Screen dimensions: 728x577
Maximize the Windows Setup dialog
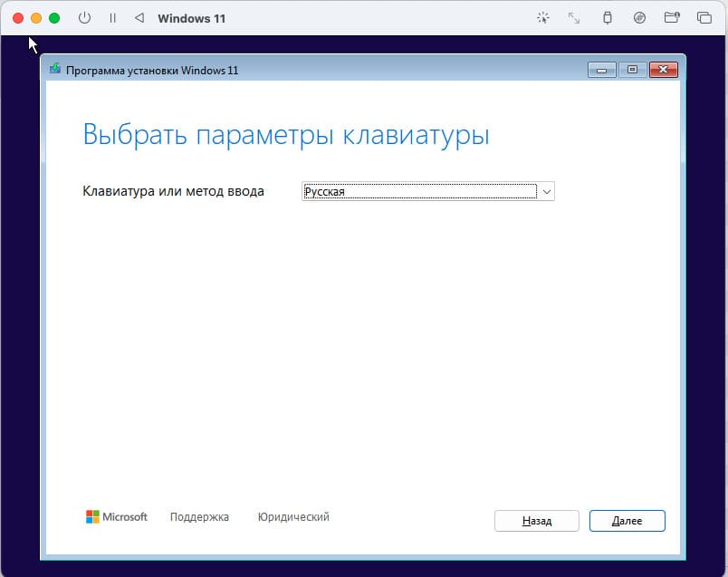[632, 70]
